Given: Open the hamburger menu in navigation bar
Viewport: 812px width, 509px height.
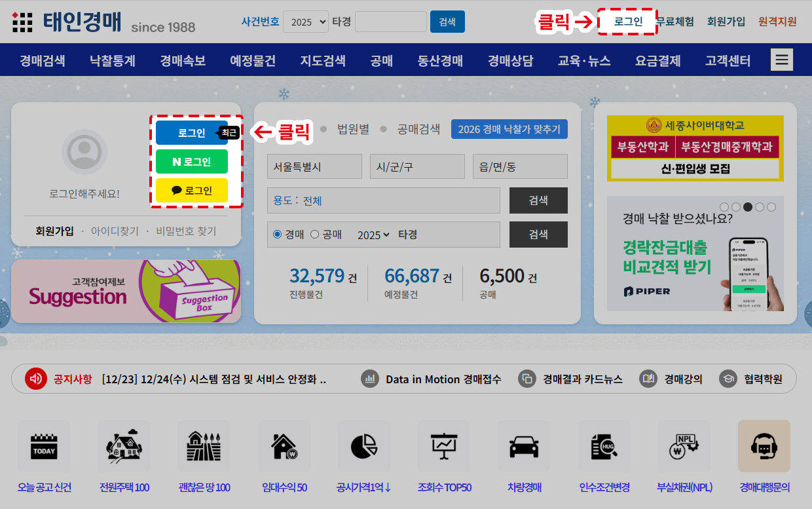Looking at the screenshot, I should point(782,60).
